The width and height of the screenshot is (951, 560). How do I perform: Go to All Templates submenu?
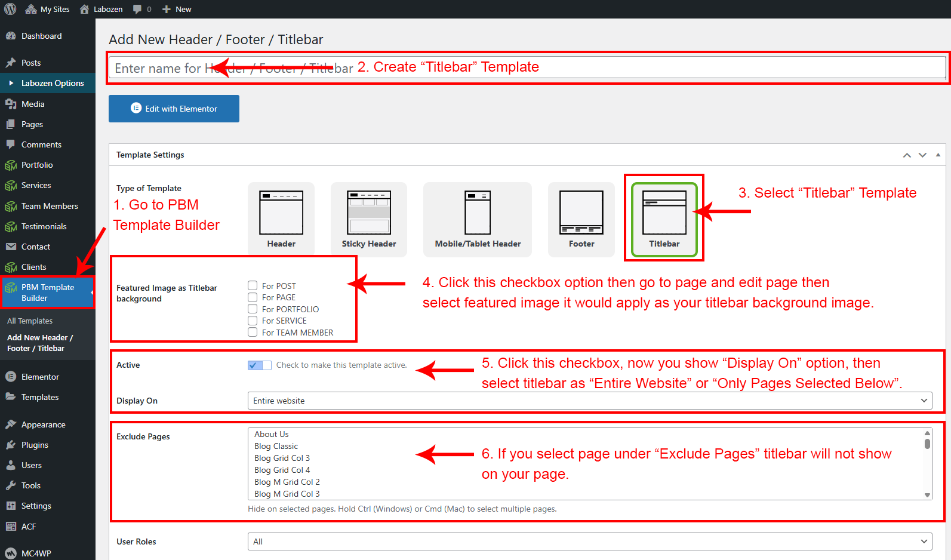coord(30,321)
